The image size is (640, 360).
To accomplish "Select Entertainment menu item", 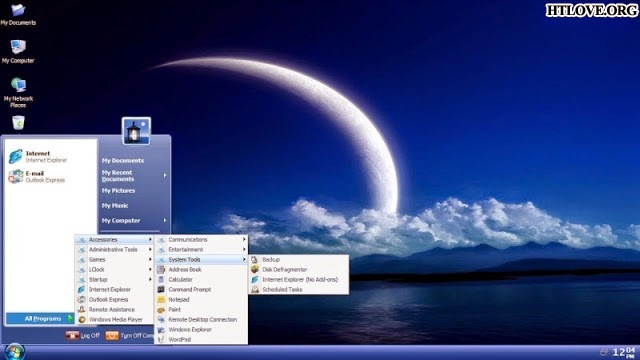I will click(x=201, y=249).
